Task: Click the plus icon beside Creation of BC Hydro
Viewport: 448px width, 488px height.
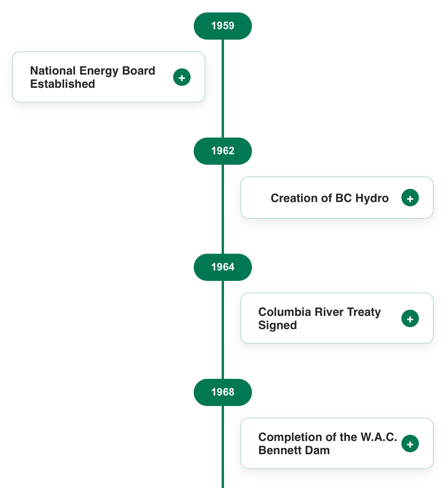Action: pyautogui.click(x=410, y=198)
